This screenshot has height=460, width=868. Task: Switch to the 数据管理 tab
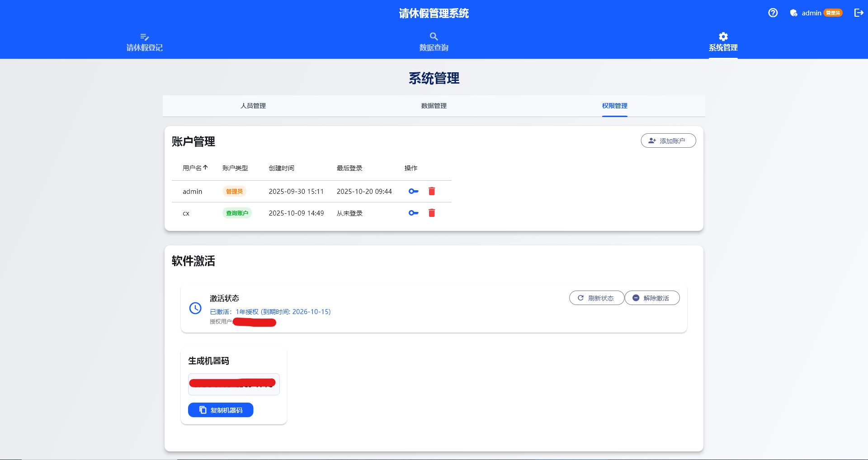click(x=433, y=106)
